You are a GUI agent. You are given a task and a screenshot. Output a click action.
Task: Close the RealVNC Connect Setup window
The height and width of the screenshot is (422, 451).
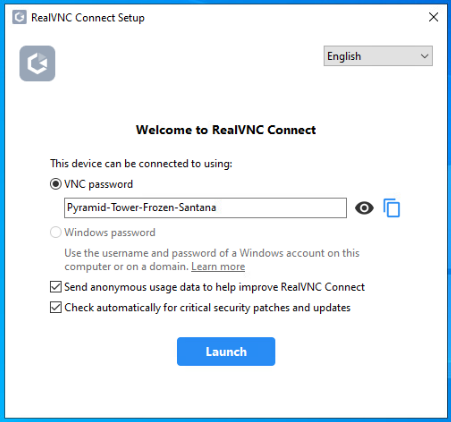pyautogui.click(x=433, y=17)
